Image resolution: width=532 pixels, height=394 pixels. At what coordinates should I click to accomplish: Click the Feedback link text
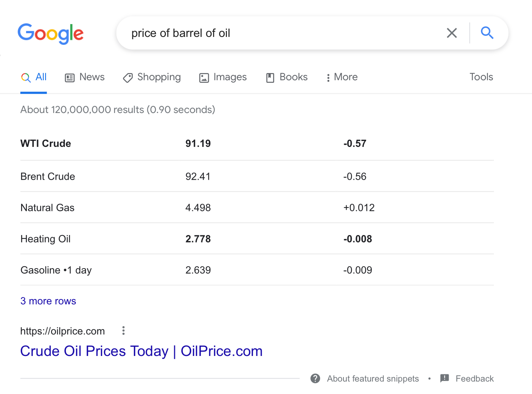point(474,379)
